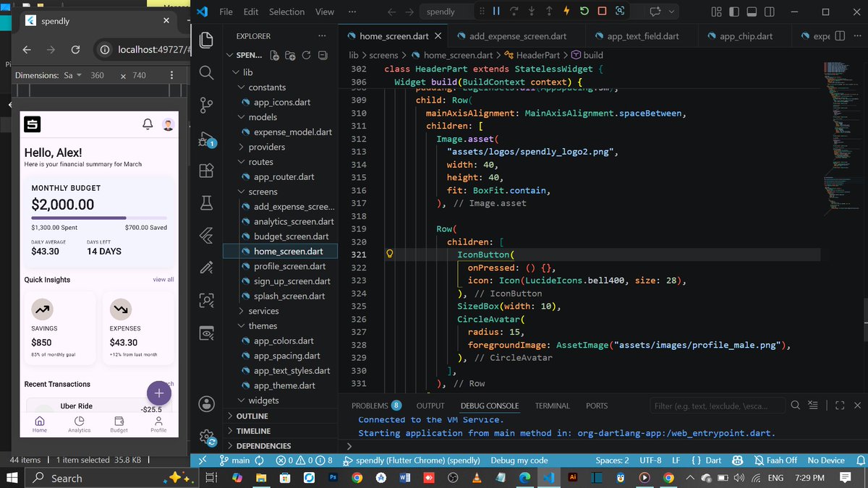868x488 pixels.
Task: Trigger Flutter Hot Reload lightning icon
Action: pos(566,12)
